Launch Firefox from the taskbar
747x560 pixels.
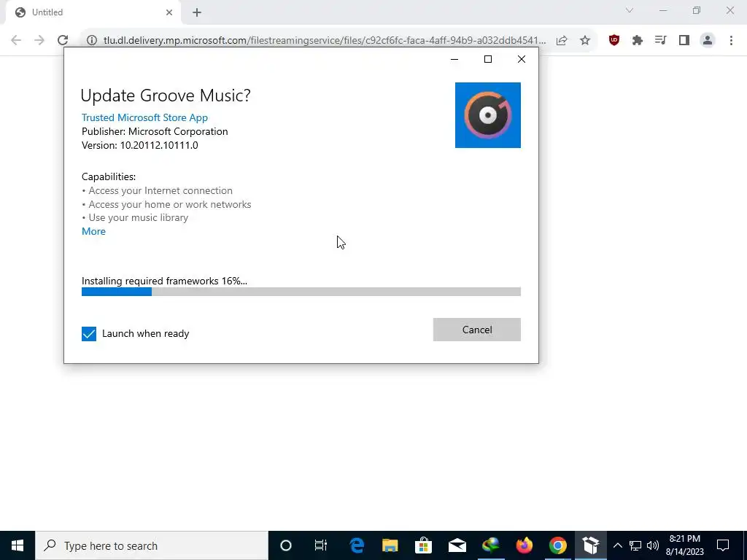coord(524,545)
